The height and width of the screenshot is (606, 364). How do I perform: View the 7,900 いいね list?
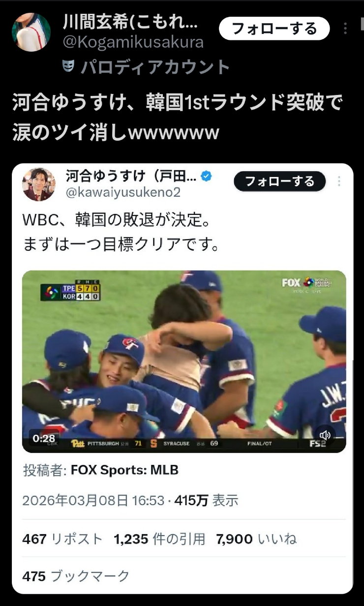[x=256, y=539]
